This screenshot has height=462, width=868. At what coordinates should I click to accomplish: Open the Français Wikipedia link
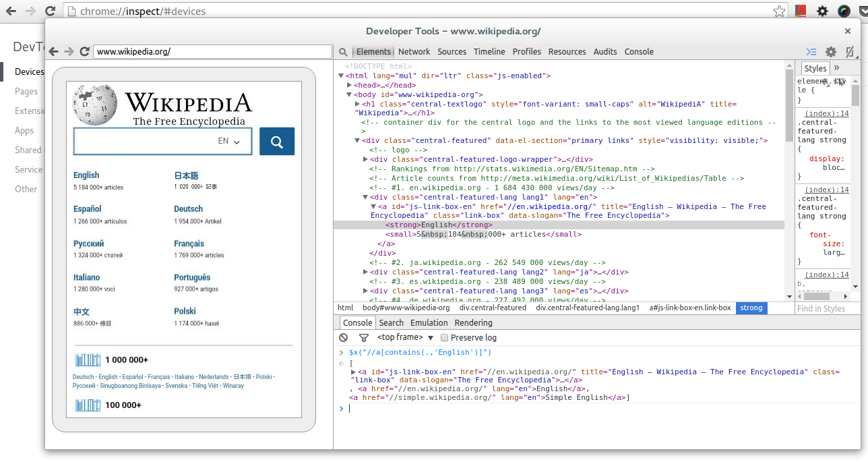pos(189,243)
